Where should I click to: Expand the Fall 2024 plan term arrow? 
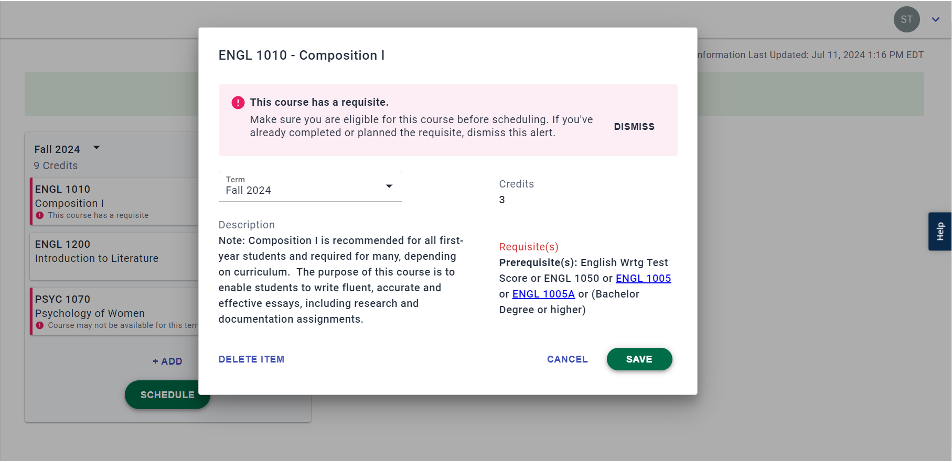pyautogui.click(x=97, y=149)
